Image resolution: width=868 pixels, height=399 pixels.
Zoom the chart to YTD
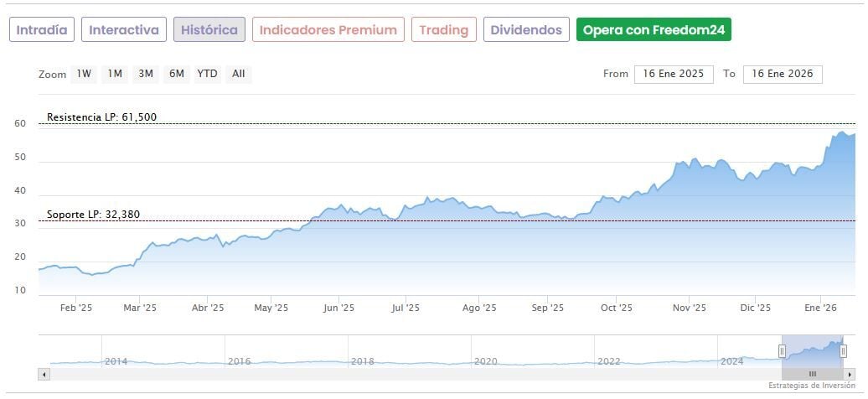(x=207, y=74)
